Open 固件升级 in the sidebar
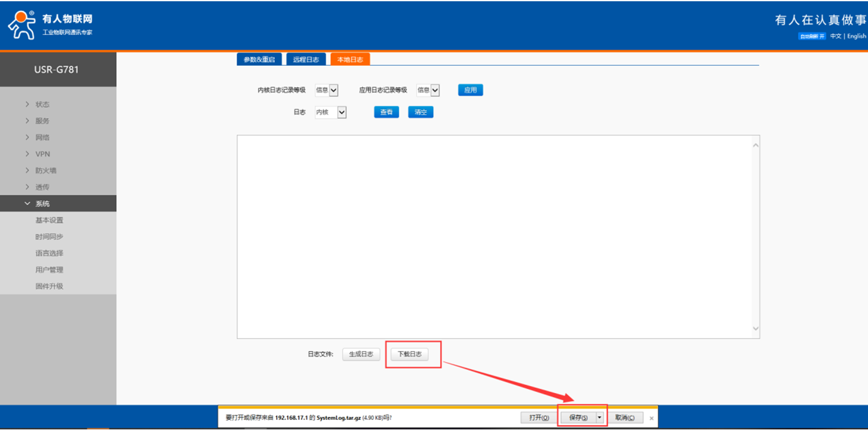Screen dimensions: 868x430 point(49,286)
